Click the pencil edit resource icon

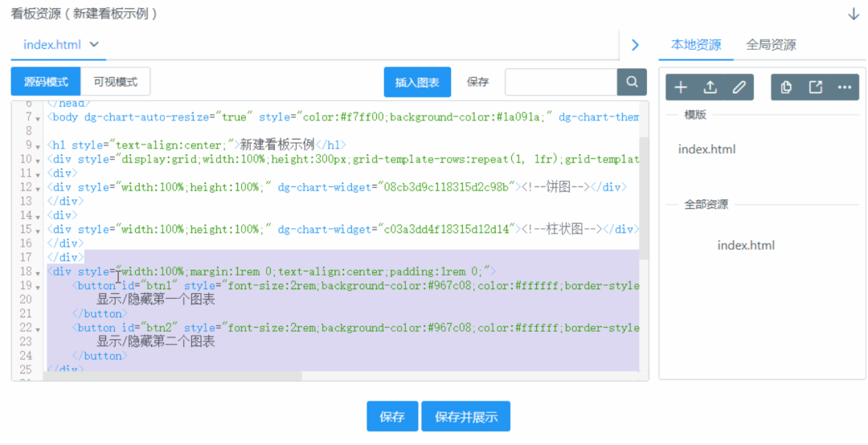pyautogui.click(x=739, y=88)
